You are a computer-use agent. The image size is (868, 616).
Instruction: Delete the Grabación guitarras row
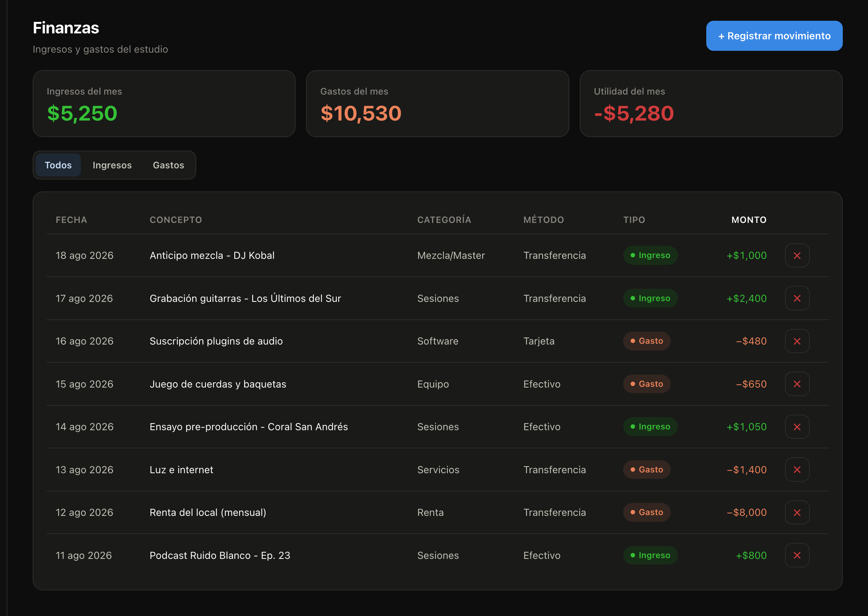[797, 298]
